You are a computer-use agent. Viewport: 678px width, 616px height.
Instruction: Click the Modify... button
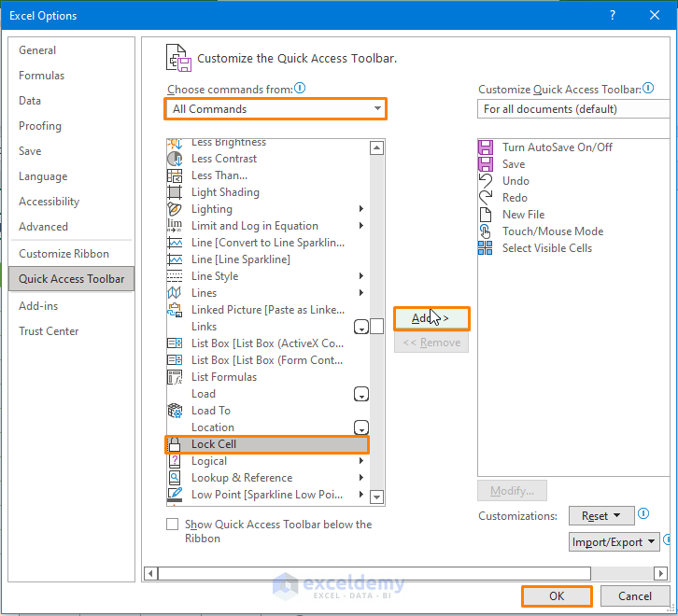[x=512, y=491]
